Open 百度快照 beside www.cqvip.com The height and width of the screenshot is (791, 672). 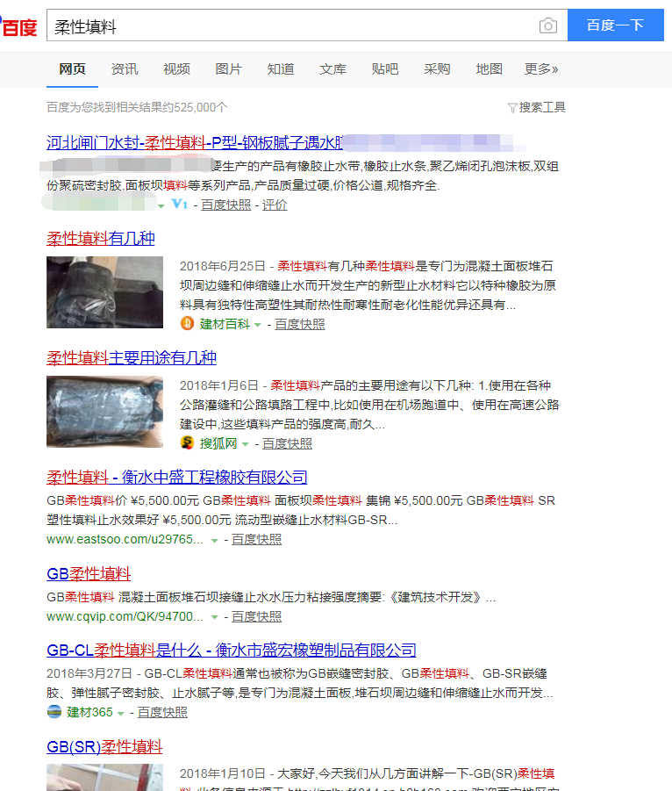pyautogui.click(x=256, y=617)
